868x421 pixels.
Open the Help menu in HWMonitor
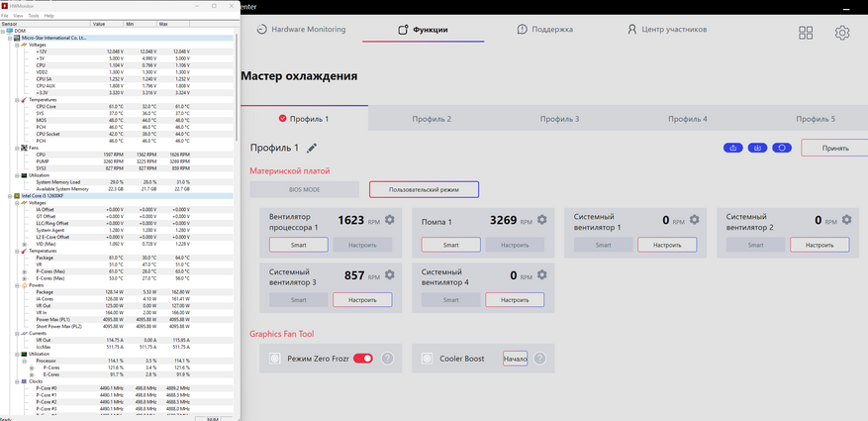49,16
